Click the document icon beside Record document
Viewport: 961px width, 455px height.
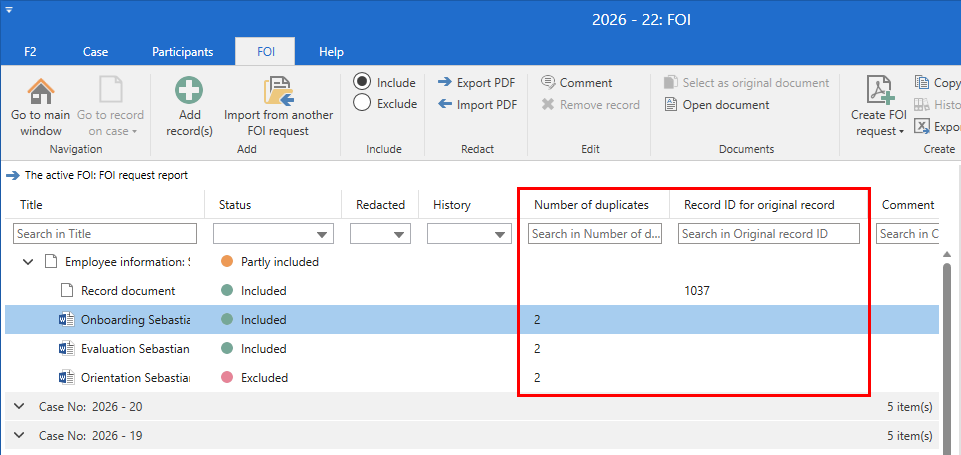[66, 291]
